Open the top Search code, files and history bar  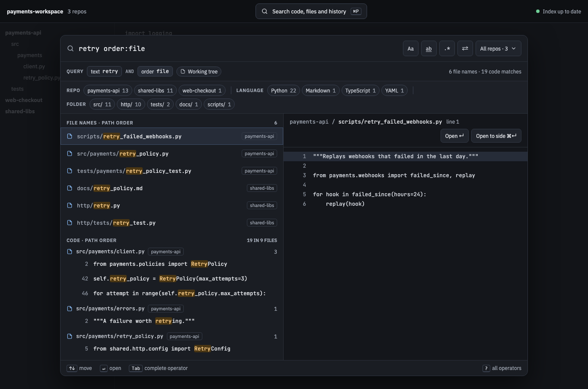click(311, 12)
